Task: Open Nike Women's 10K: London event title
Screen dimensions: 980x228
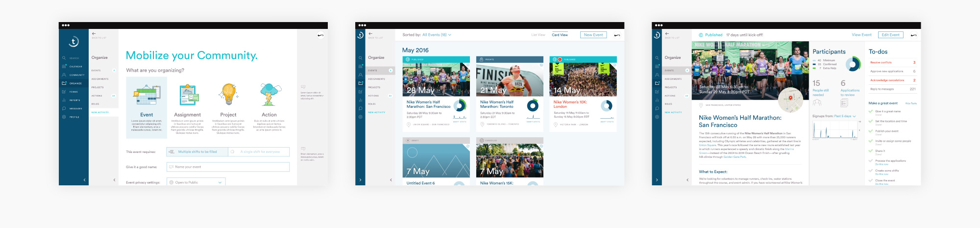Action: click(570, 104)
